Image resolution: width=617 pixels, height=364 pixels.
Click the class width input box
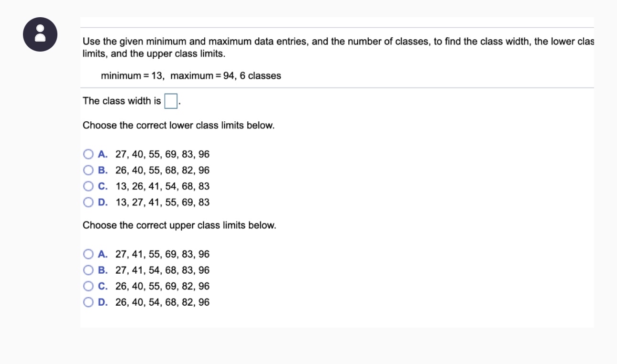[x=171, y=100]
